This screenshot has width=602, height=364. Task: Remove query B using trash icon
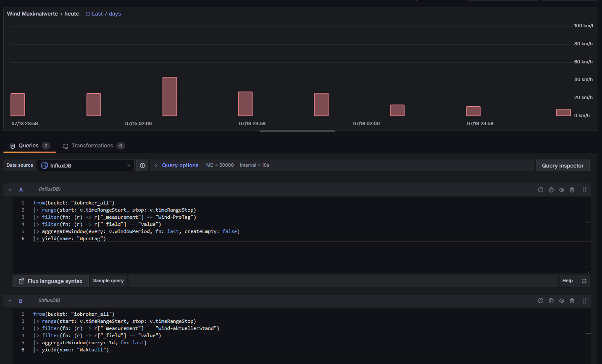point(572,301)
